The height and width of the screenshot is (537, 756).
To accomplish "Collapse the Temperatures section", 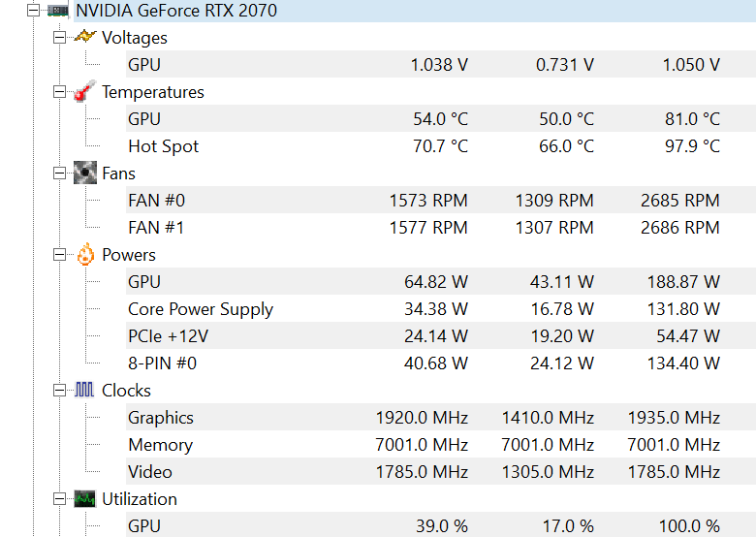I will (59, 91).
